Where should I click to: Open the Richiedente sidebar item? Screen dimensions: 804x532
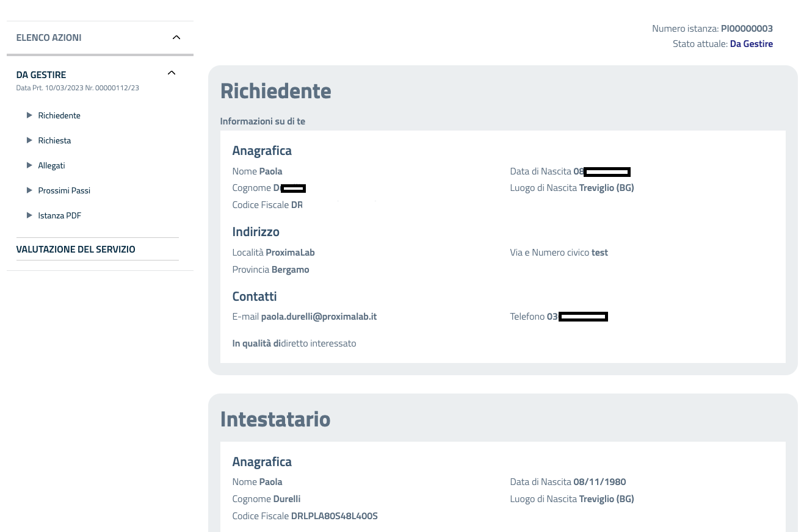click(59, 115)
